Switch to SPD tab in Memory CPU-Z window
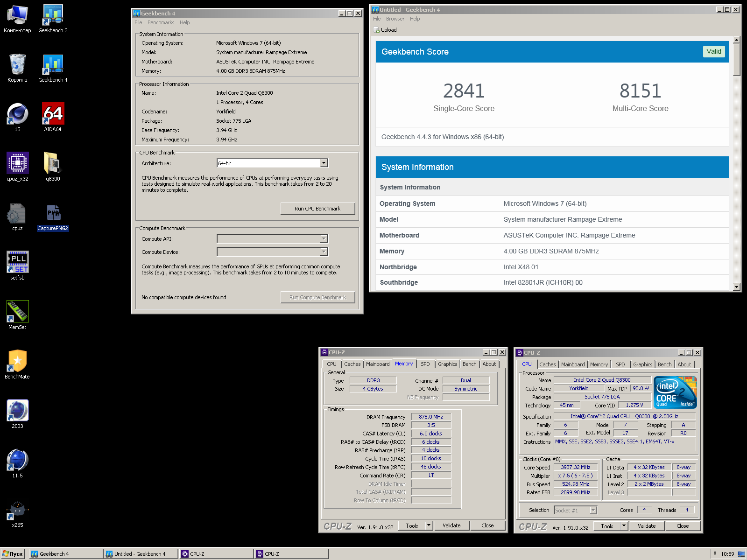 (x=425, y=364)
